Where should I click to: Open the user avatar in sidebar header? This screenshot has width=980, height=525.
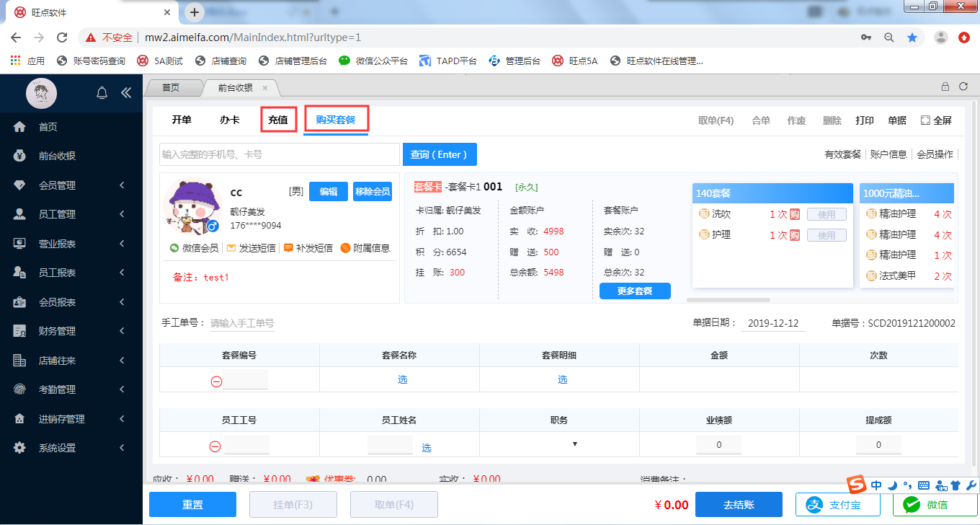pos(41,93)
